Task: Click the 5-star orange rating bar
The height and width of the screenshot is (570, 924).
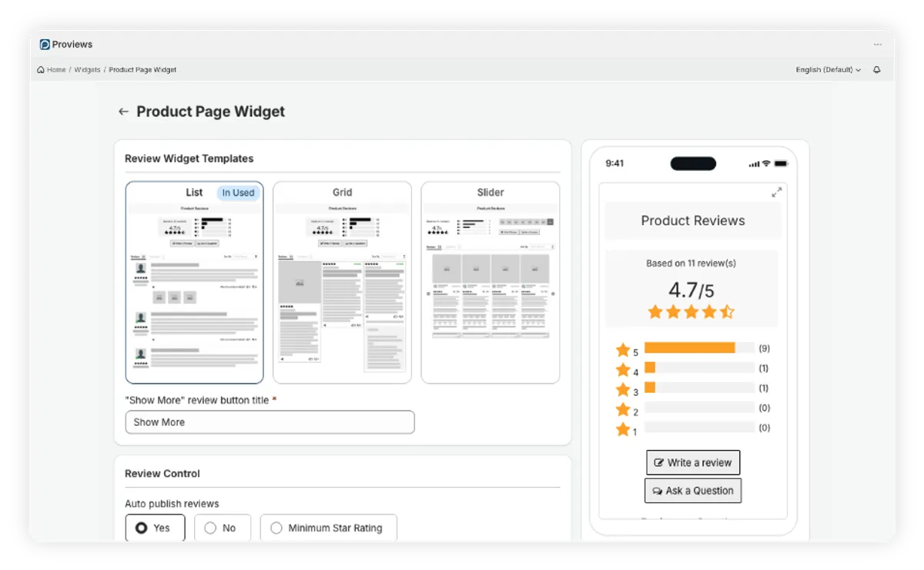Action: 689,348
